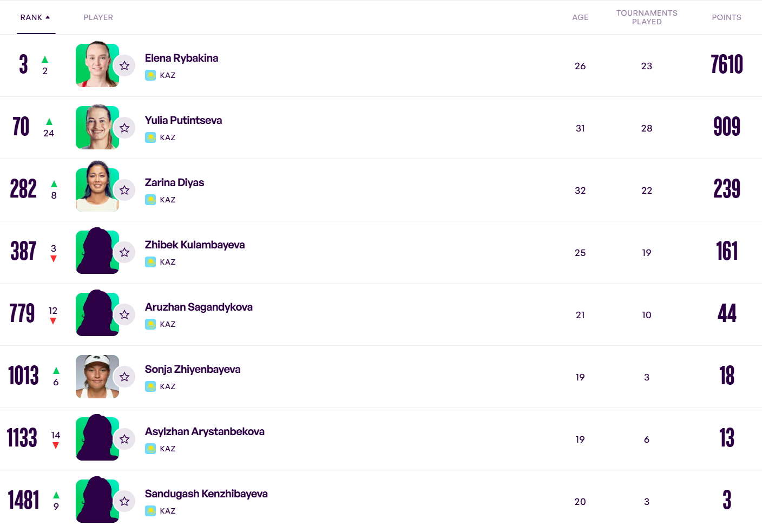
Task: Click star icon next to Aruzhan Sagandykova
Action: click(x=124, y=314)
